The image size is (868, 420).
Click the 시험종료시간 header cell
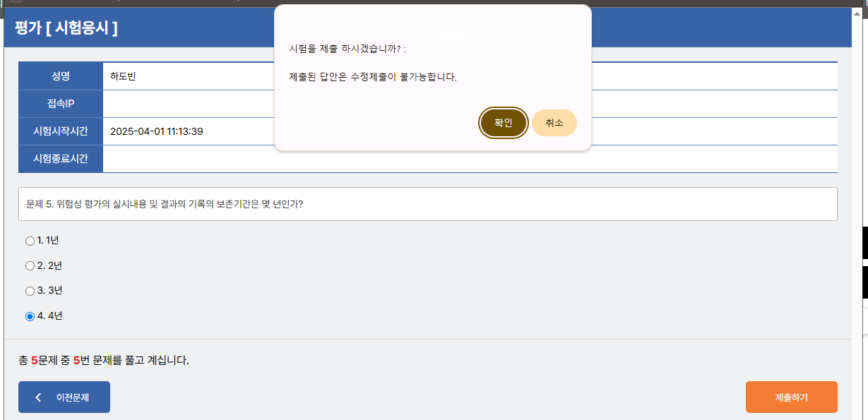click(61, 159)
